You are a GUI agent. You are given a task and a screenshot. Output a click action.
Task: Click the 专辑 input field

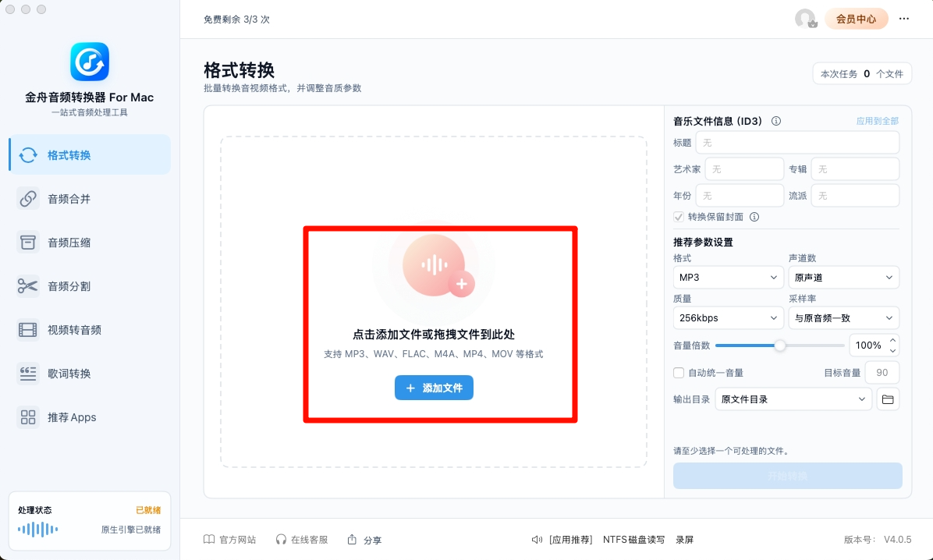855,169
